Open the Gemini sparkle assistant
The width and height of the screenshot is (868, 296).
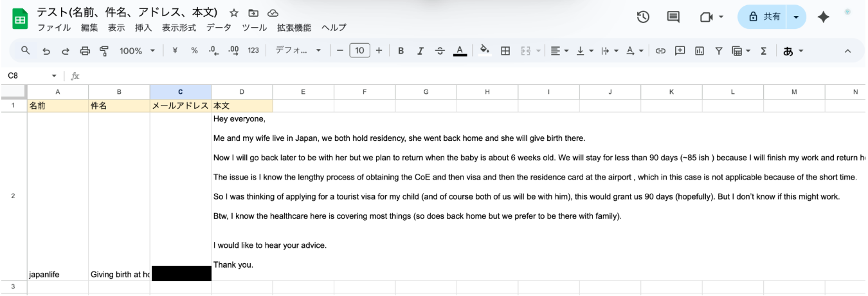(x=823, y=17)
